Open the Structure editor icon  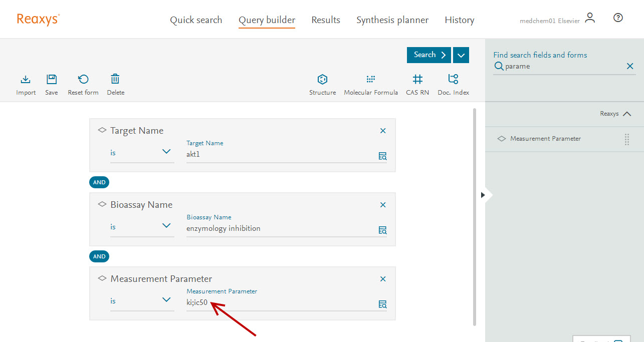click(x=322, y=80)
